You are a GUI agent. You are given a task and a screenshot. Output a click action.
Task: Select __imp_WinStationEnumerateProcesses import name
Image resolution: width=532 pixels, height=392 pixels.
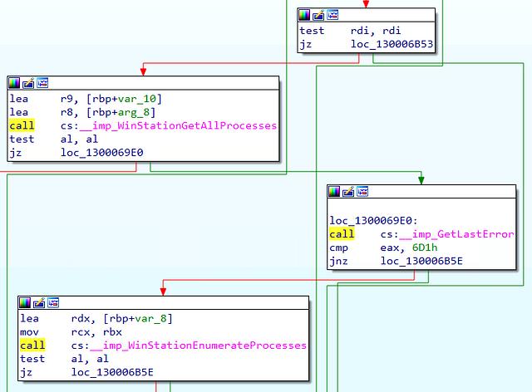198,345
